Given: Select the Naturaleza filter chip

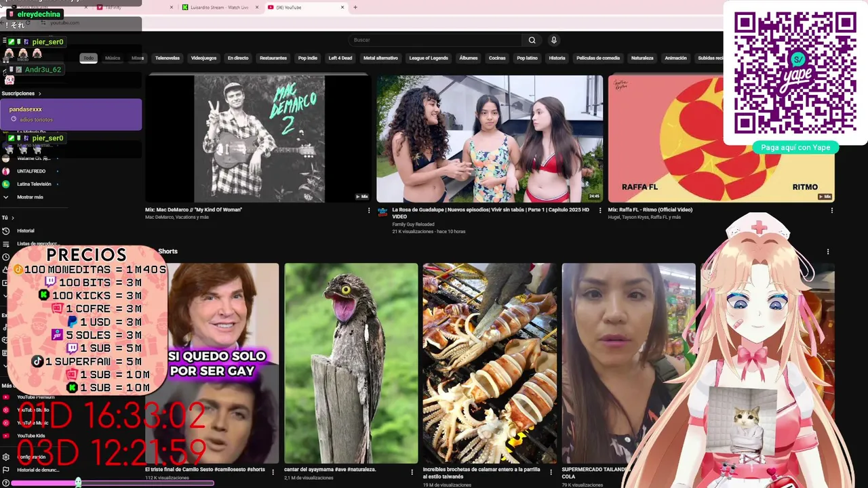Looking at the screenshot, I should click(x=642, y=58).
